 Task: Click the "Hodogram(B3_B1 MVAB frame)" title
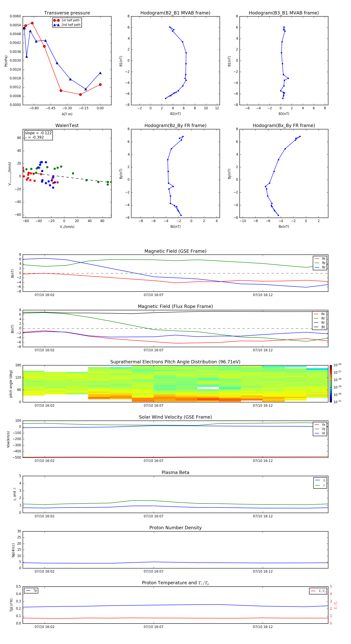click(x=284, y=13)
